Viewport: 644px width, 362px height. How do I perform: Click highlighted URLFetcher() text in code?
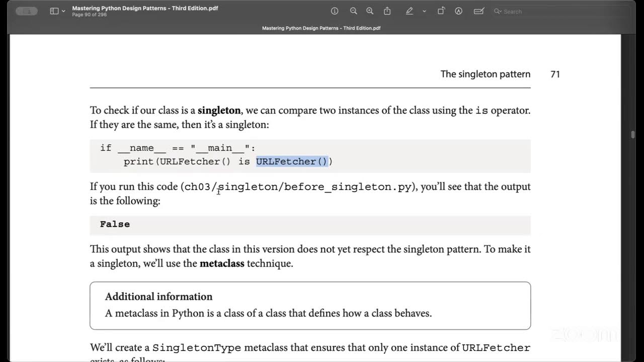click(x=292, y=161)
